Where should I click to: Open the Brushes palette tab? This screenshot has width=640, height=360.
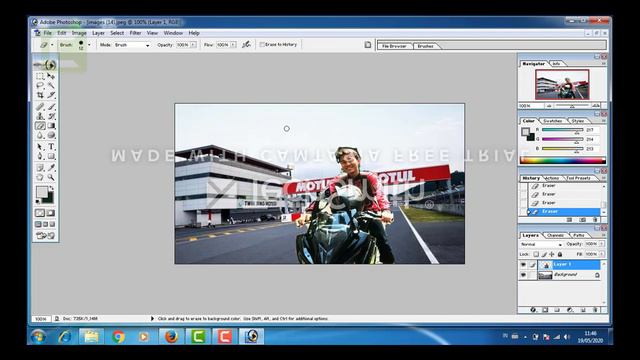(x=425, y=46)
